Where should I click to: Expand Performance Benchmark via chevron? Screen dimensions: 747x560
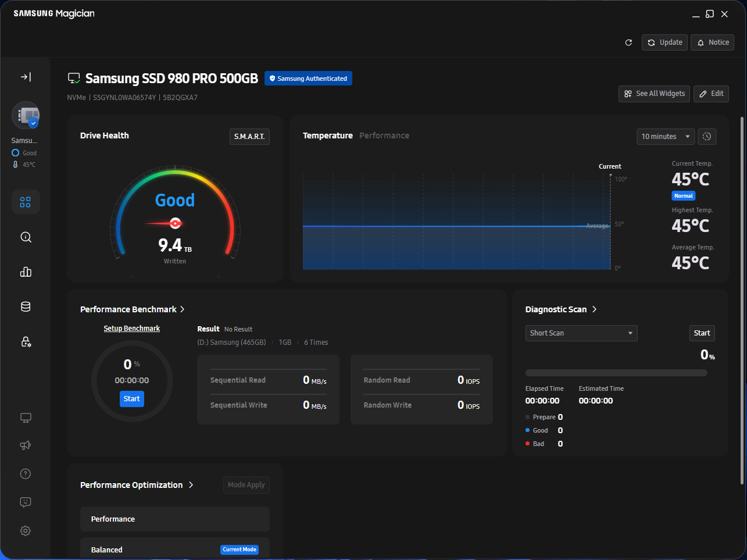183,309
